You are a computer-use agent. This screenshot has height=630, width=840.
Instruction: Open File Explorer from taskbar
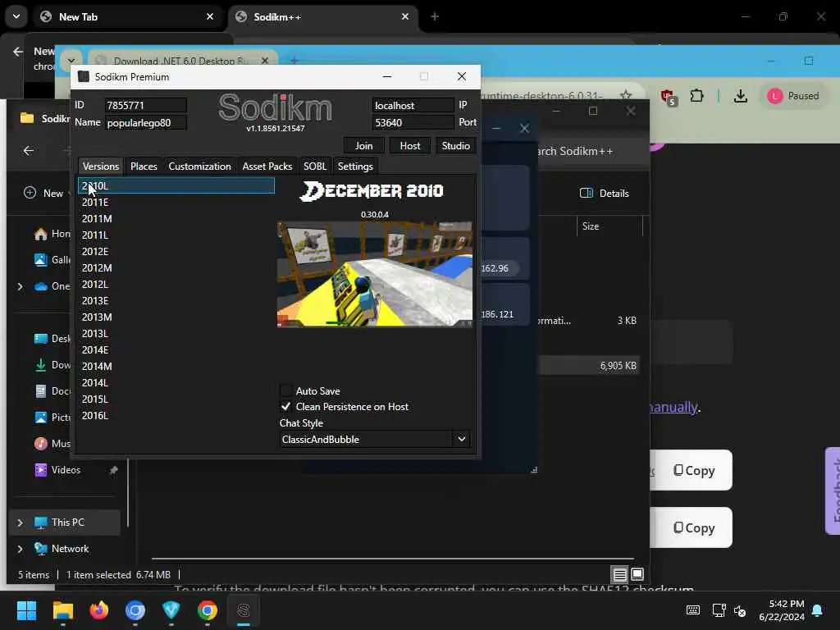62,610
